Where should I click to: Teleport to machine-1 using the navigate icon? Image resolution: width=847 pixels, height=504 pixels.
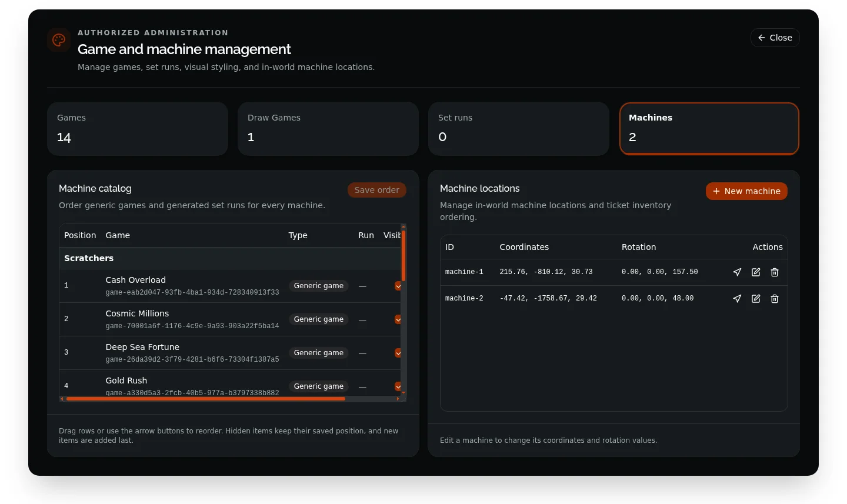click(x=737, y=272)
